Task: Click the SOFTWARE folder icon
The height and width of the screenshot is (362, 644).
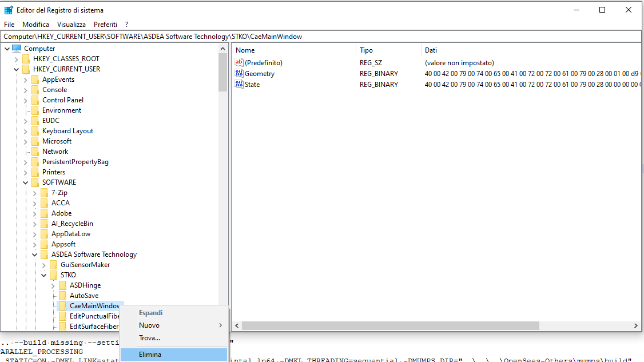Action: coord(35,182)
